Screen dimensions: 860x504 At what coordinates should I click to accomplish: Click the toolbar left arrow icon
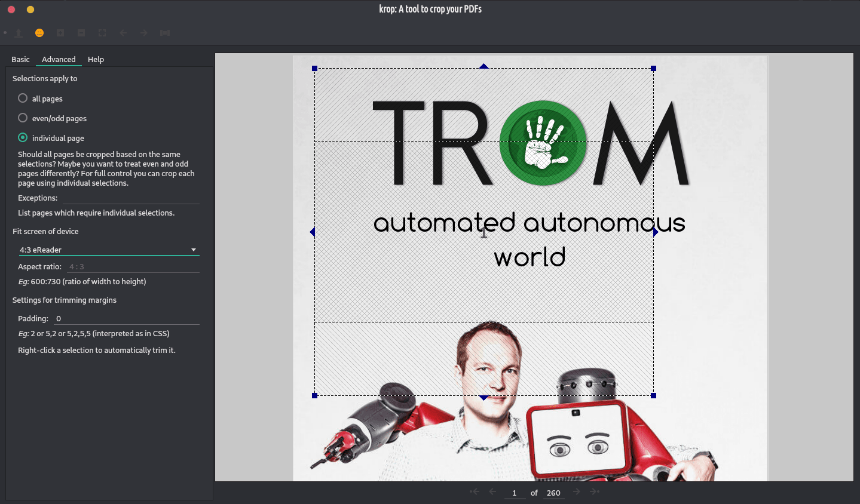click(x=123, y=33)
